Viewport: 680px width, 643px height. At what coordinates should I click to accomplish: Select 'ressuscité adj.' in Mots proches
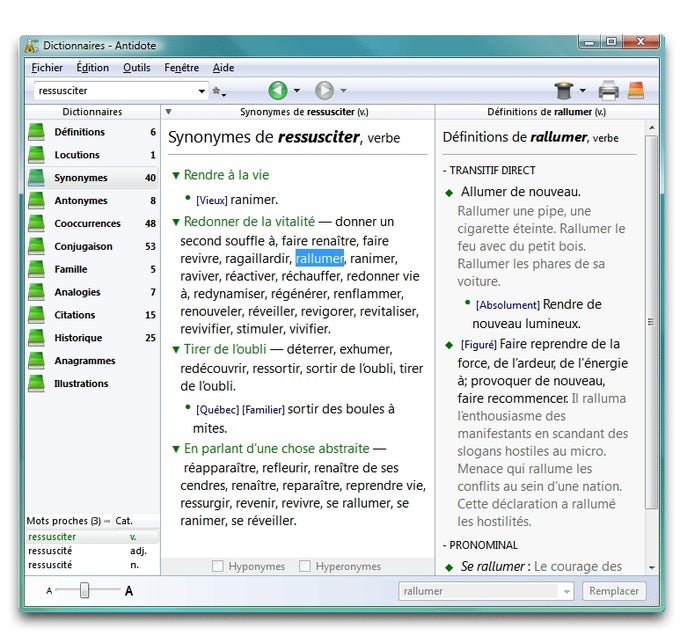92,551
